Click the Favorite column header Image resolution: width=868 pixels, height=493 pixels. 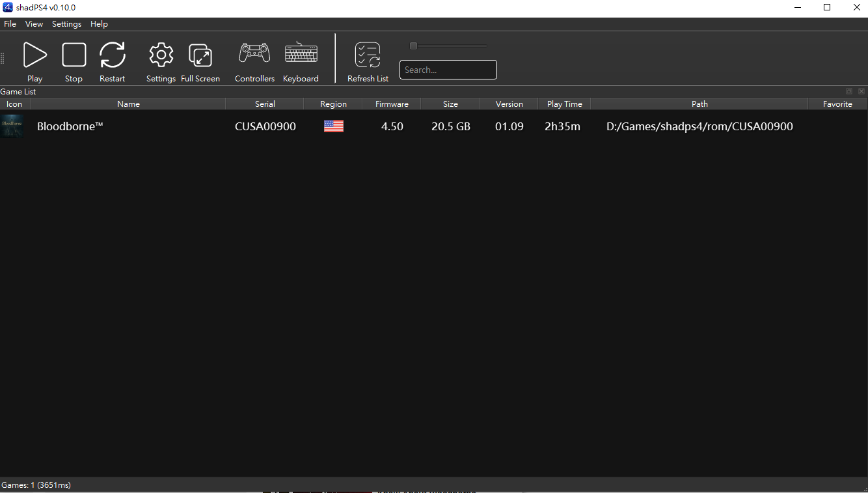click(837, 104)
